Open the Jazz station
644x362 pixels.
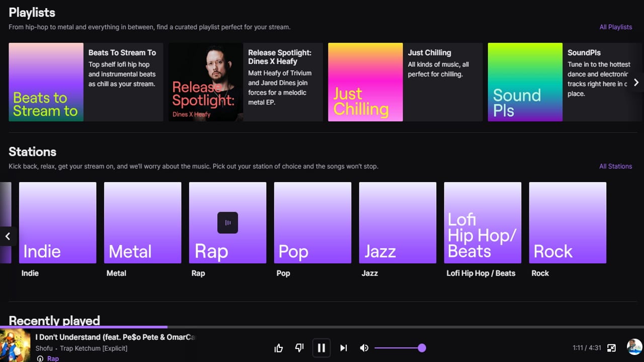tap(397, 223)
